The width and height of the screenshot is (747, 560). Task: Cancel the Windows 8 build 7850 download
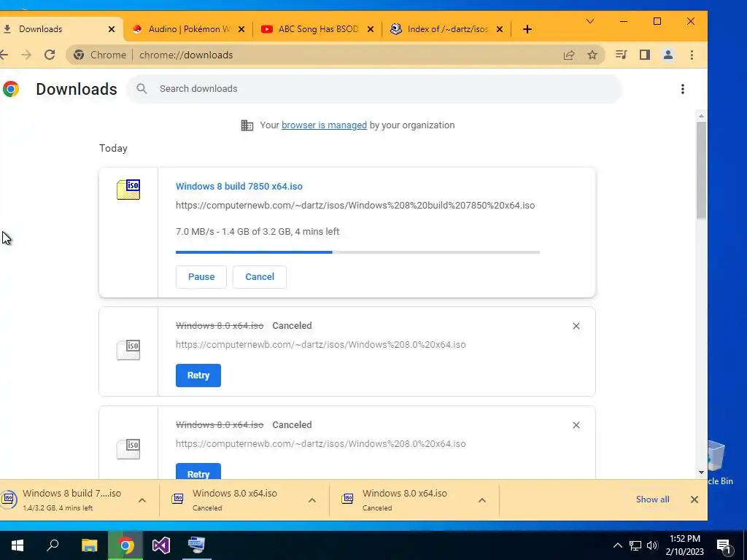(x=260, y=276)
